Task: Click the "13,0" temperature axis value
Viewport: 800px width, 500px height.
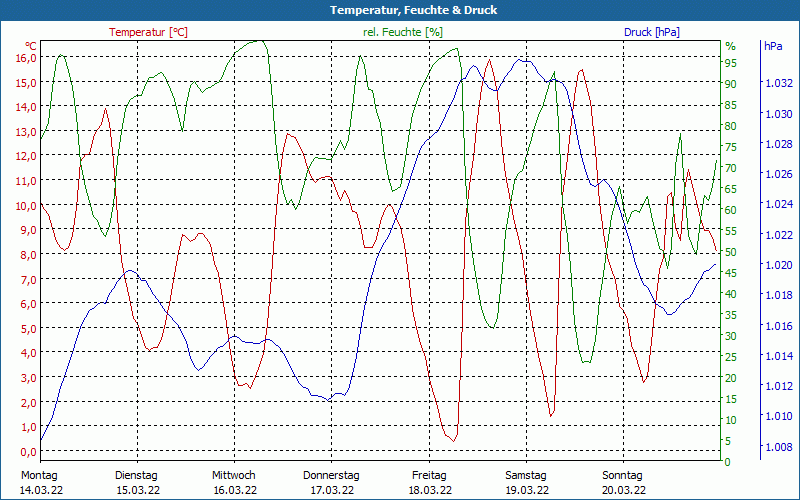Action: pyautogui.click(x=26, y=132)
